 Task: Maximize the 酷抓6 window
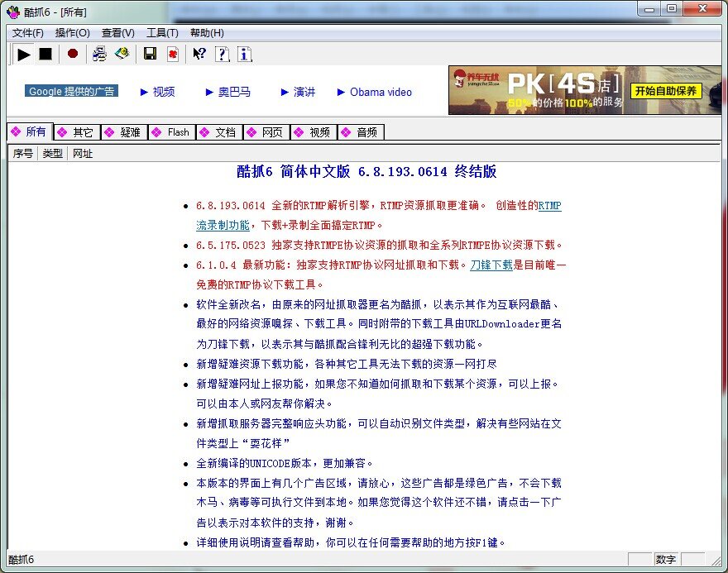[x=672, y=8]
